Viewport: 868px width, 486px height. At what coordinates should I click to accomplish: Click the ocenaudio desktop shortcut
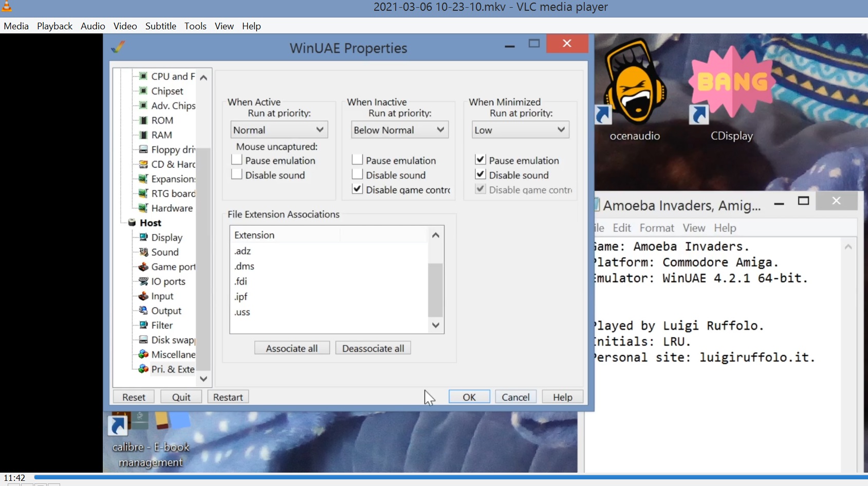click(635, 90)
